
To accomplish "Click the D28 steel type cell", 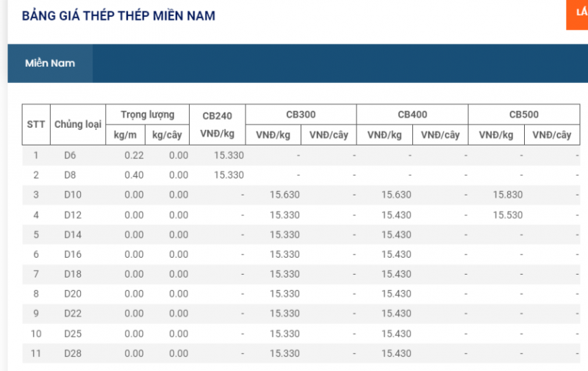I will (72, 353).
